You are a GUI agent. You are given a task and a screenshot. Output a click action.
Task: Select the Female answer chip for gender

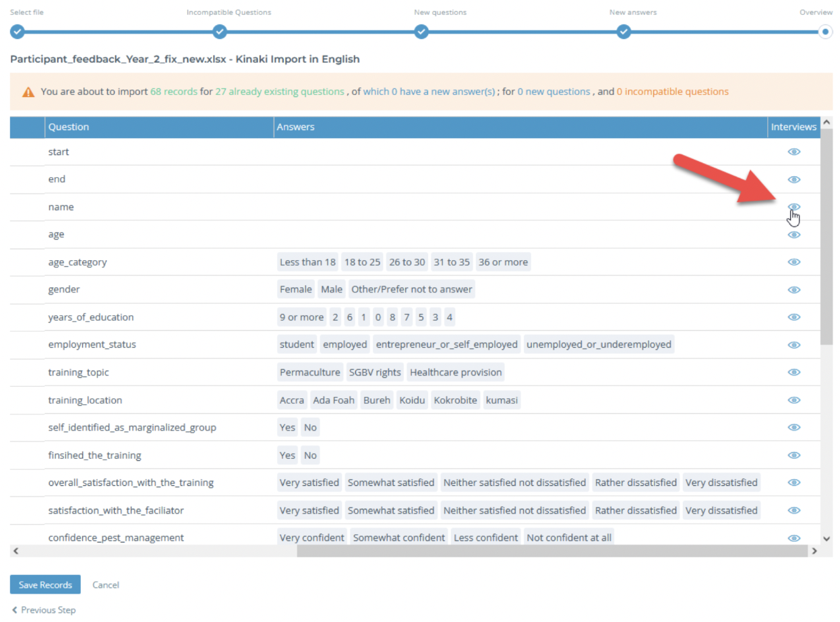click(x=296, y=289)
